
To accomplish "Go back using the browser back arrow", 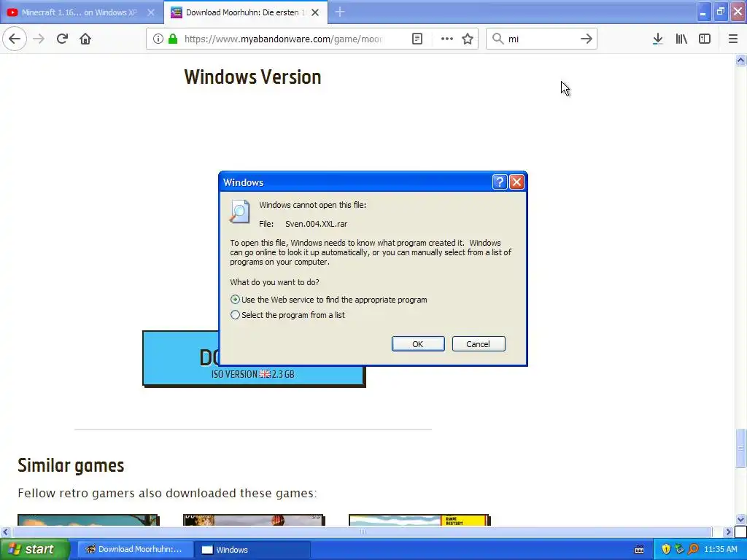I will click(x=15, y=39).
